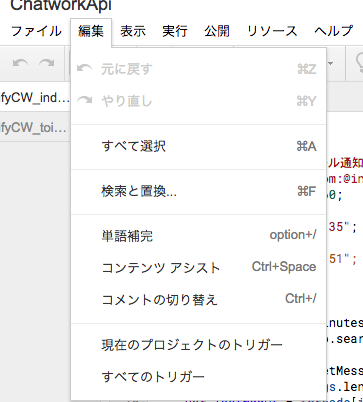Open the 公開 menu
This screenshot has height=402, width=363.
tap(217, 31)
